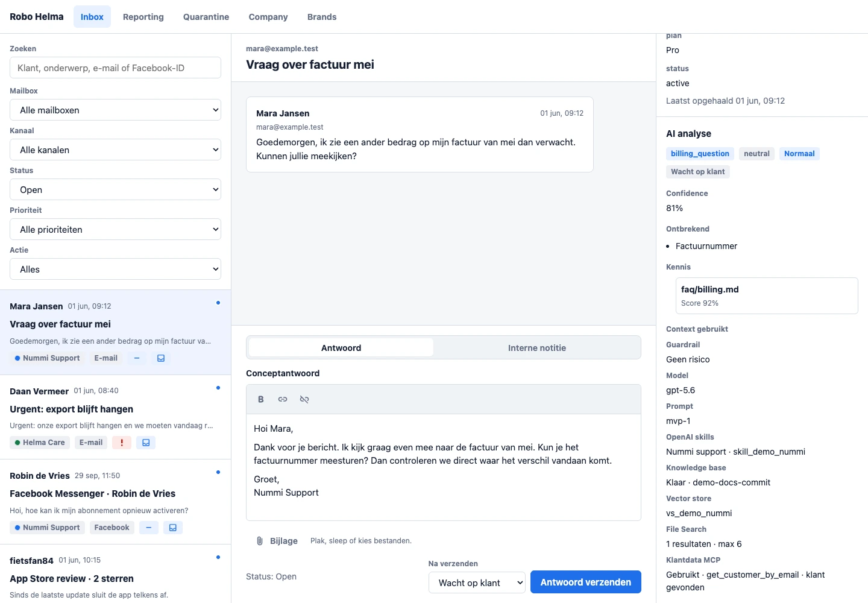Open the Brands tab
The width and height of the screenshot is (868, 603).
click(322, 17)
